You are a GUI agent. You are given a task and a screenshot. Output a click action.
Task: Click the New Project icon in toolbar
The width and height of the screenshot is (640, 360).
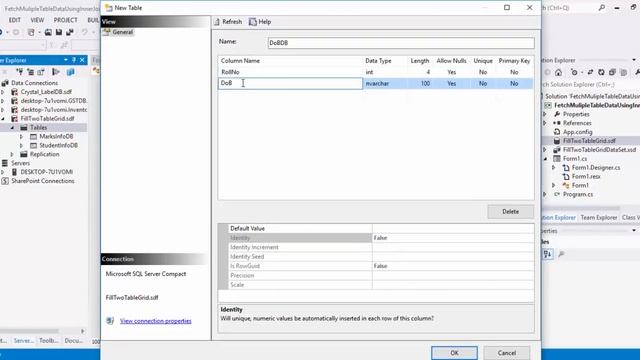pyautogui.click(x=31, y=32)
